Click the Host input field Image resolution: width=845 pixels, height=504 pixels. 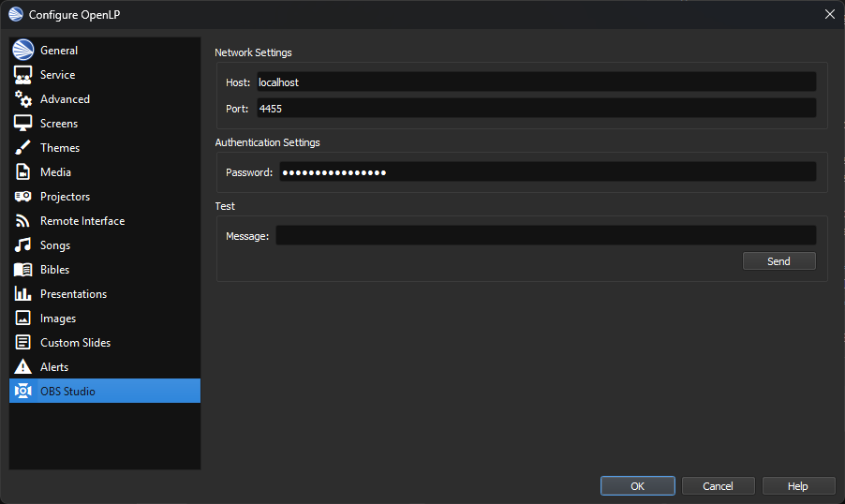tap(535, 82)
